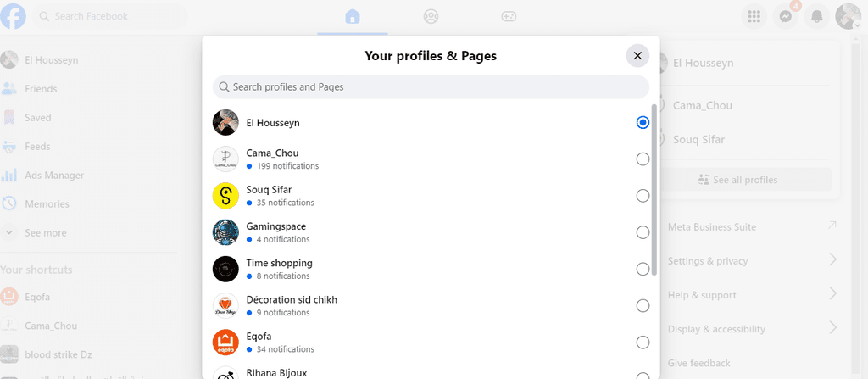Viewport: 868px width, 379px height.
Task: Click the Search Facebook field
Action: pyautogui.click(x=109, y=17)
